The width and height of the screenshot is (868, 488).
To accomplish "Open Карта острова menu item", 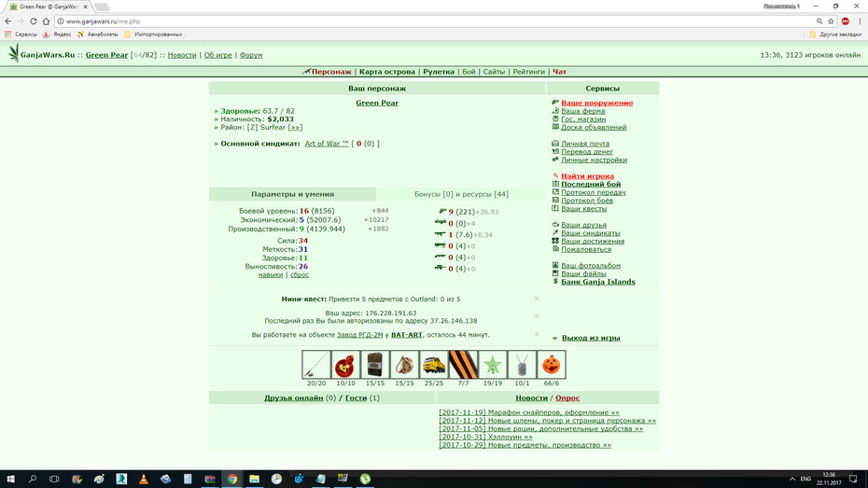I will (x=387, y=72).
